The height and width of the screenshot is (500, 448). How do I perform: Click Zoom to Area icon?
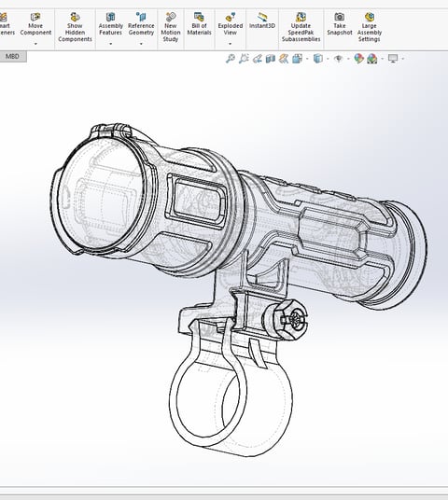244,59
